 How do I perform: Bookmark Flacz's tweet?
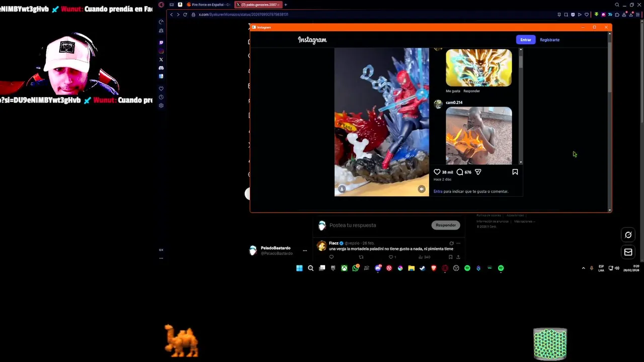coord(450,257)
